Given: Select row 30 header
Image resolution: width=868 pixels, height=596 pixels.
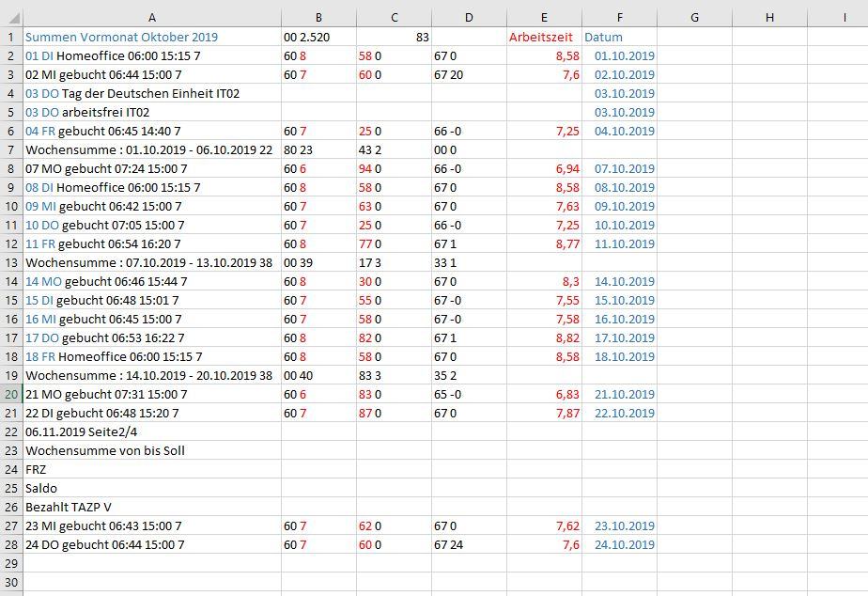Looking at the screenshot, I should pyautogui.click(x=11, y=582).
